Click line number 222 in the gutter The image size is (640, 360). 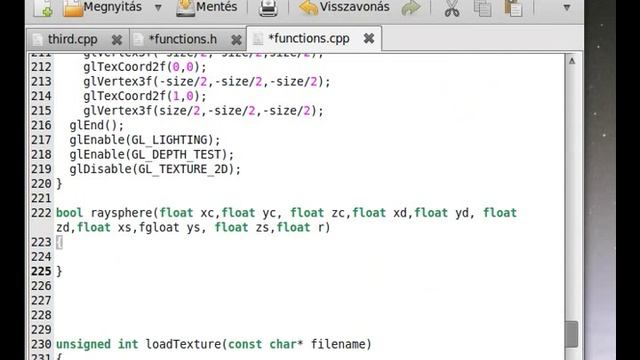coord(41,213)
